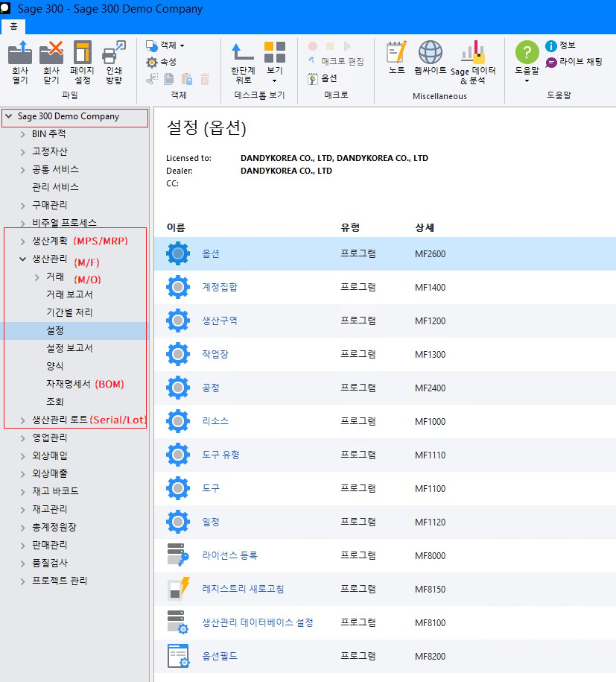Expand the 재고관리 tree node
This screenshot has height=682, width=616.
22,509
